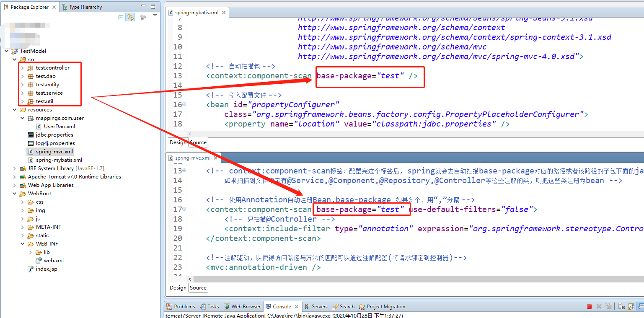Open the jdbc.properties file

pyautogui.click(x=54, y=134)
